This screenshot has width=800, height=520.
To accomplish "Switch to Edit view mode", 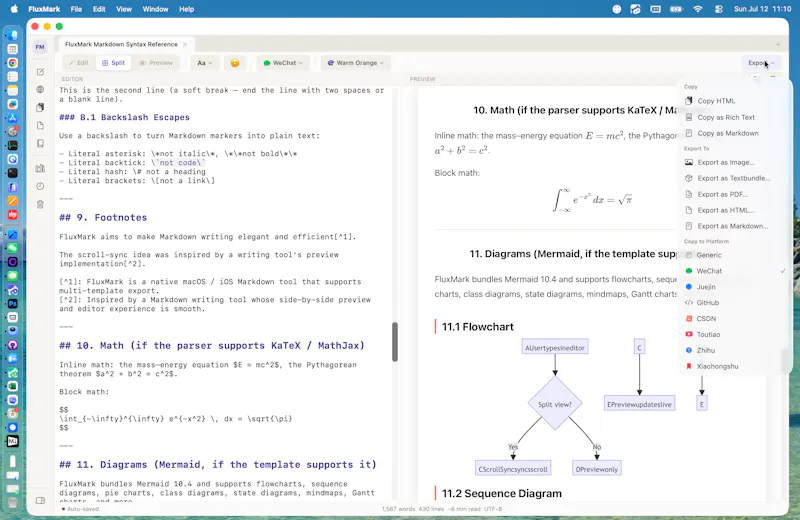I will [79, 63].
